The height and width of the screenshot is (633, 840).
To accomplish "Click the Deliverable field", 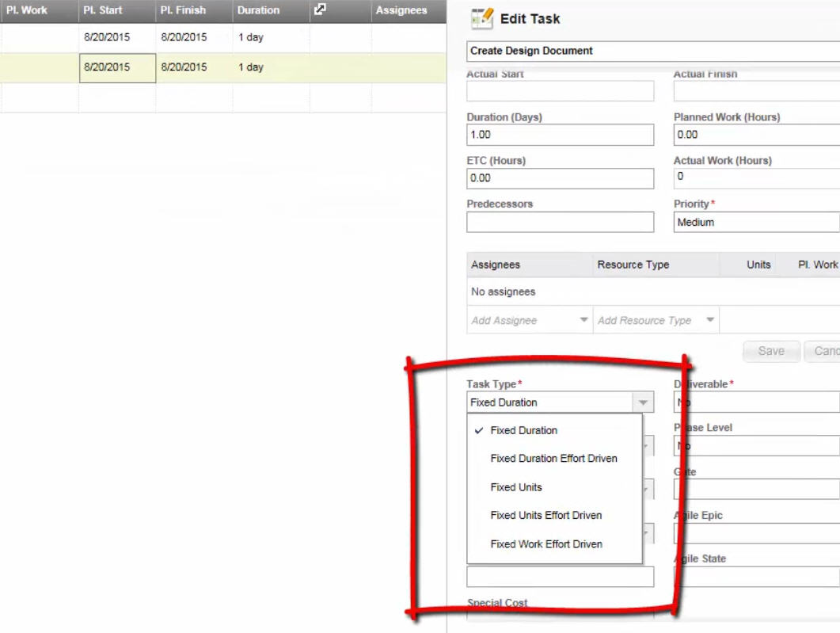I will tap(756, 402).
